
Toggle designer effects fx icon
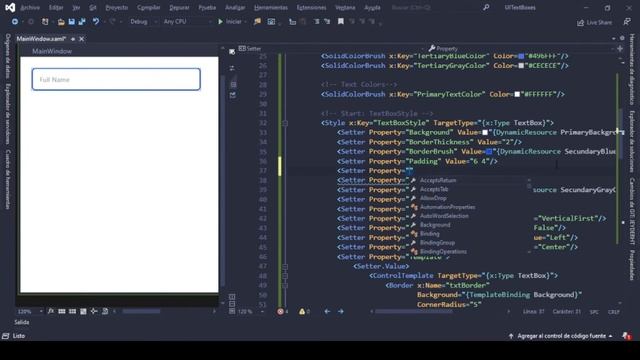click(x=51, y=311)
